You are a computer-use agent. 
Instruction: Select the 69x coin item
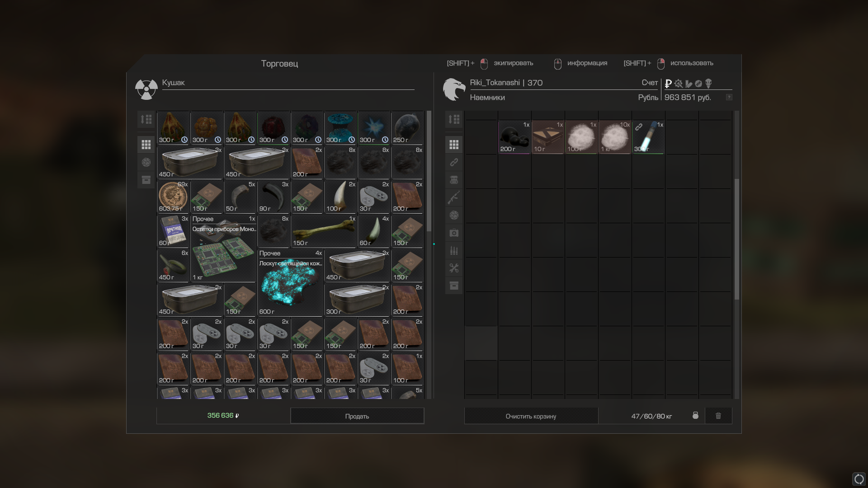173,197
